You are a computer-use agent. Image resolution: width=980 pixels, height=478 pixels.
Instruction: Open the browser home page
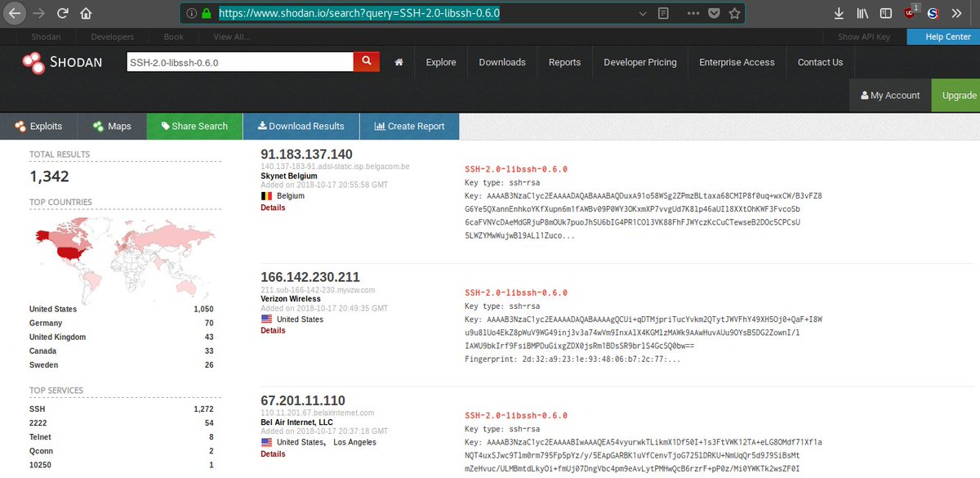pyautogui.click(x=85, y=13)
